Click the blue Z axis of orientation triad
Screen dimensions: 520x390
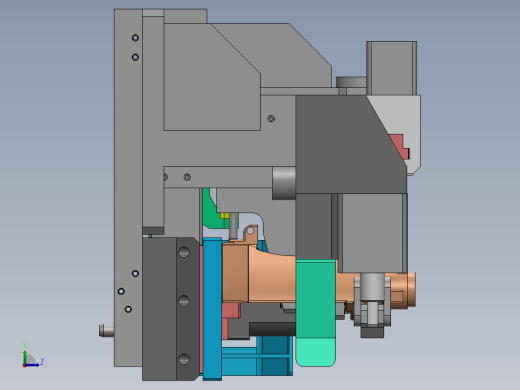click(x=35, y=364)
